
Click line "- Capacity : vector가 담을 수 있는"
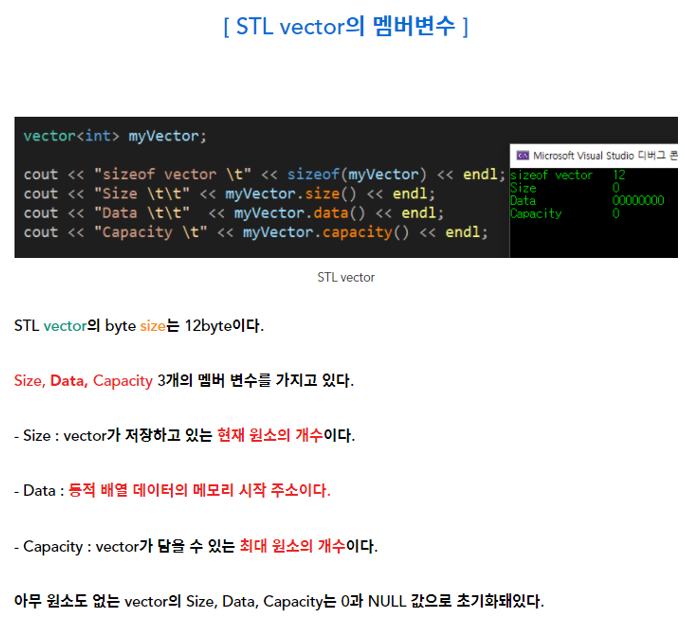125,546
